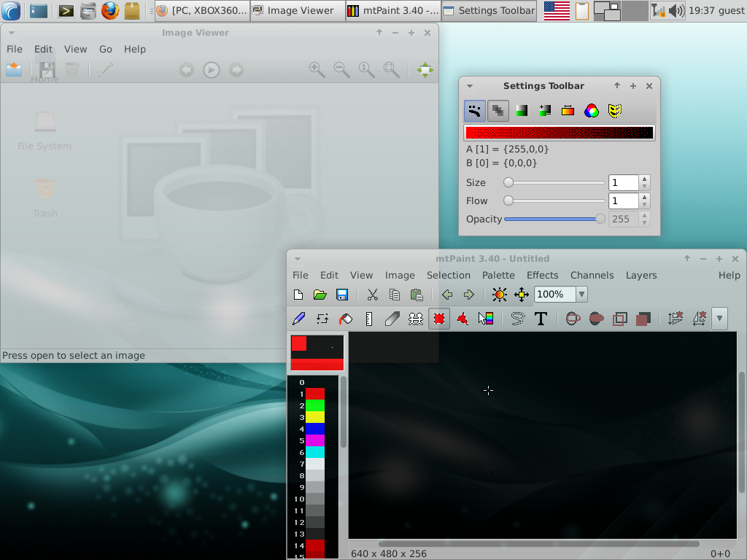Toggle Blend Mode in Settings Toolbar
This screenshot has width=747, height=560.
(x=591, y=111)
